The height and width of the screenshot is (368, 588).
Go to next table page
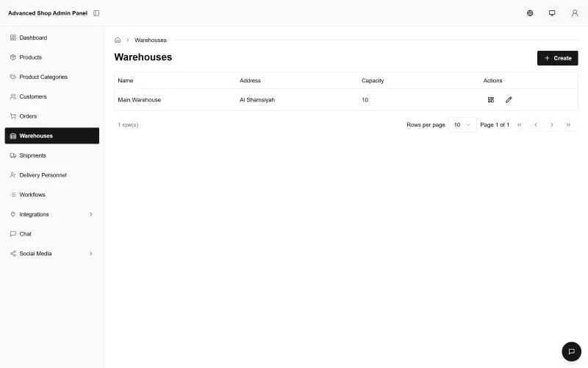coord(552,124)
